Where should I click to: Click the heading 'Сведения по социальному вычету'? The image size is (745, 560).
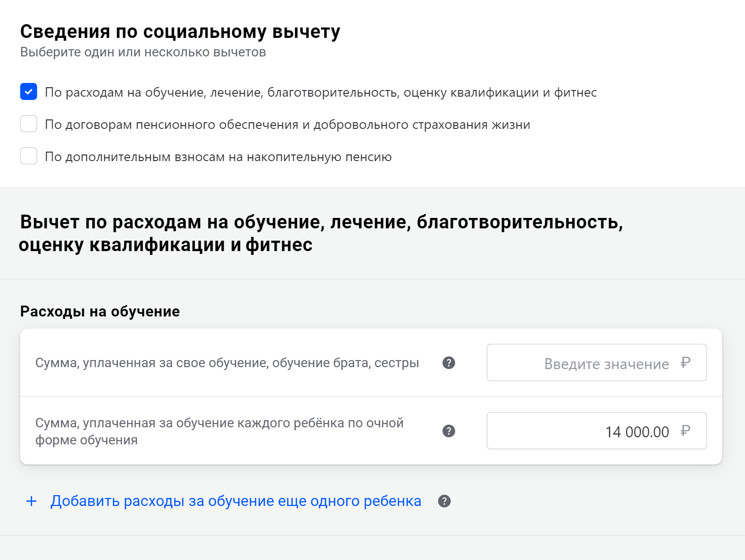[x=180, y=32]
